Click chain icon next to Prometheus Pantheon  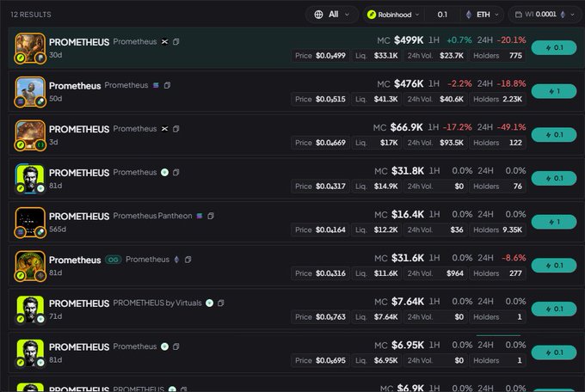(x=200, y=216)
